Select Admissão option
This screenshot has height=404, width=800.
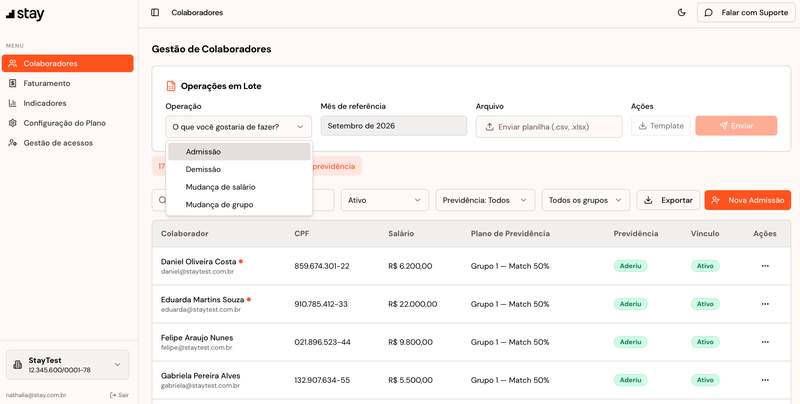tap(239, 152)
